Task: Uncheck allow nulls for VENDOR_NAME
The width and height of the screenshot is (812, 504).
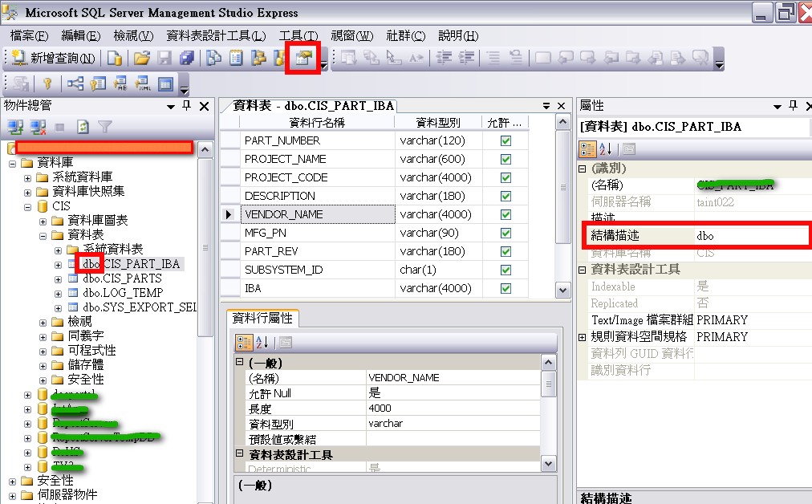Action: (x=505, y=214)
